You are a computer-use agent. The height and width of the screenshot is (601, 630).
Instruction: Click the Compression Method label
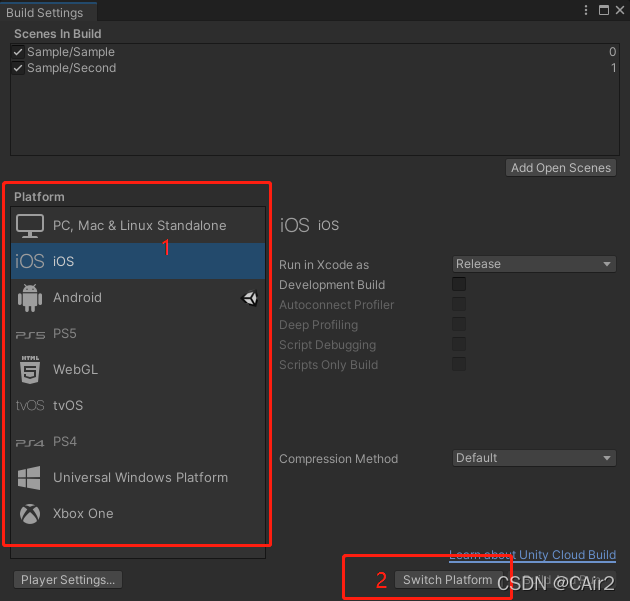(x=338, y=459)
